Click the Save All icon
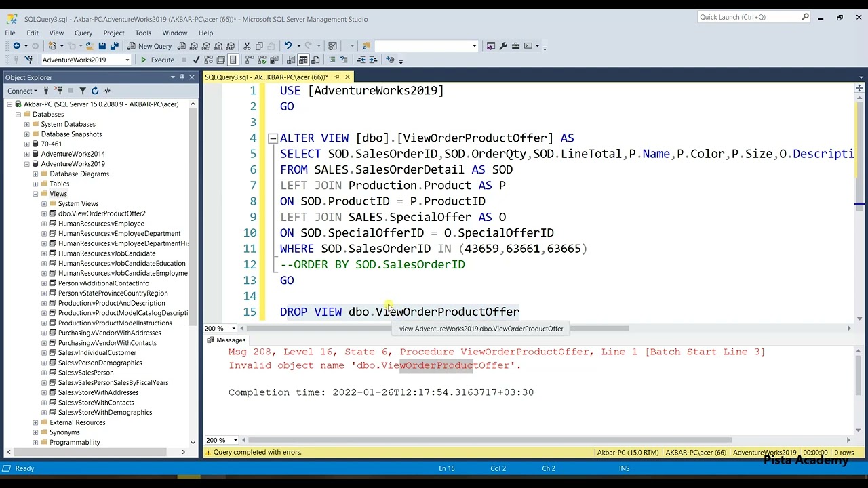The image size is (868, 488). (x=115, y=46)
